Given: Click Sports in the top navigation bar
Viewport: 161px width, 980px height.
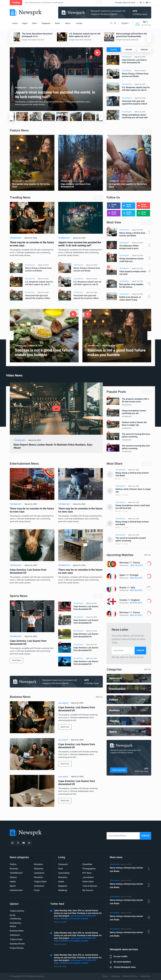Looking at the screenshot, I should [x=68, y=23].
